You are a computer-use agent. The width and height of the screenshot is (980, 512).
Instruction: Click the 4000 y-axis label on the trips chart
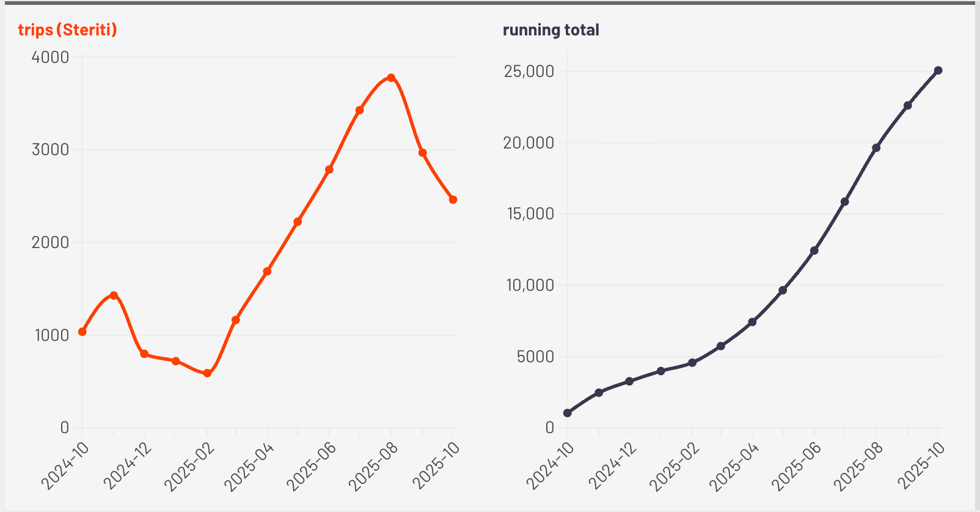(x=50, y=57)
